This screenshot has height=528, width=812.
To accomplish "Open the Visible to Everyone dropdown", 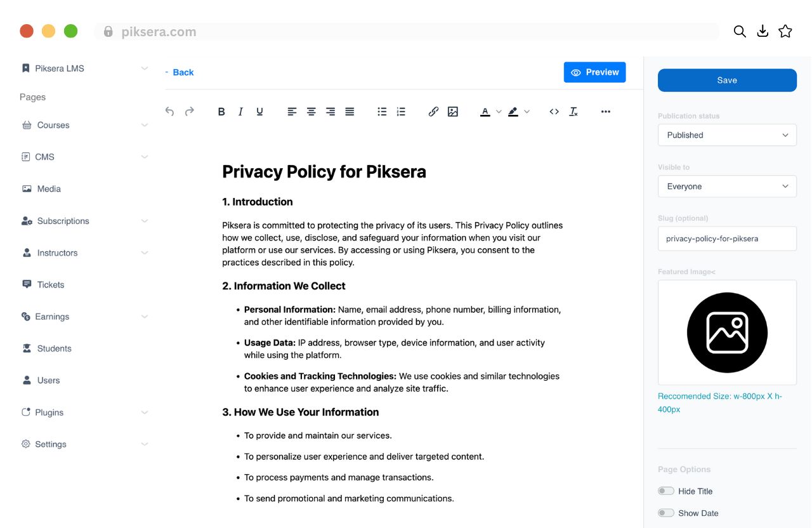I will [x=727, y=187].
